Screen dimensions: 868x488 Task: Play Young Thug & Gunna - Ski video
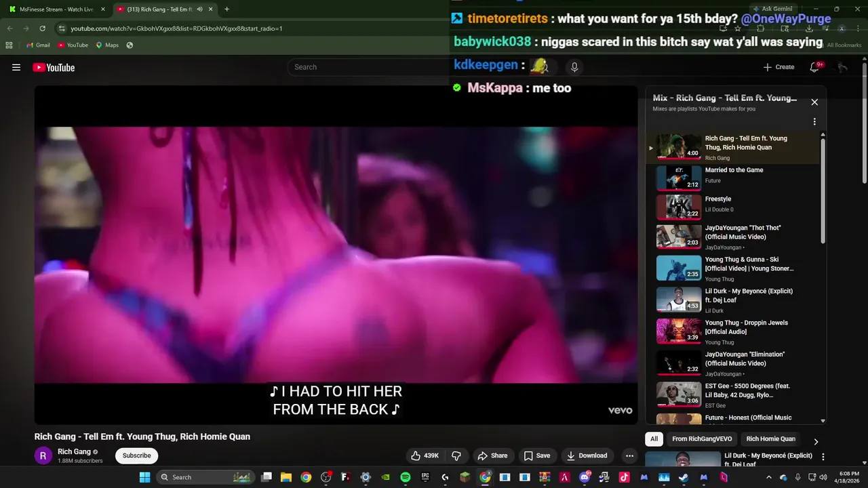(x=732, y=268)
